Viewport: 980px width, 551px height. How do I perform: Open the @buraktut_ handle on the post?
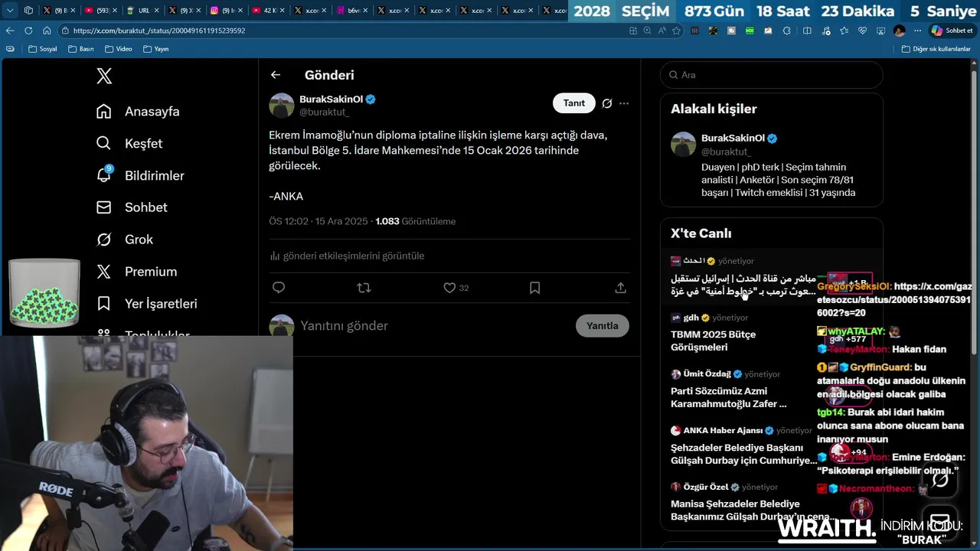click(x=324, y=112)
